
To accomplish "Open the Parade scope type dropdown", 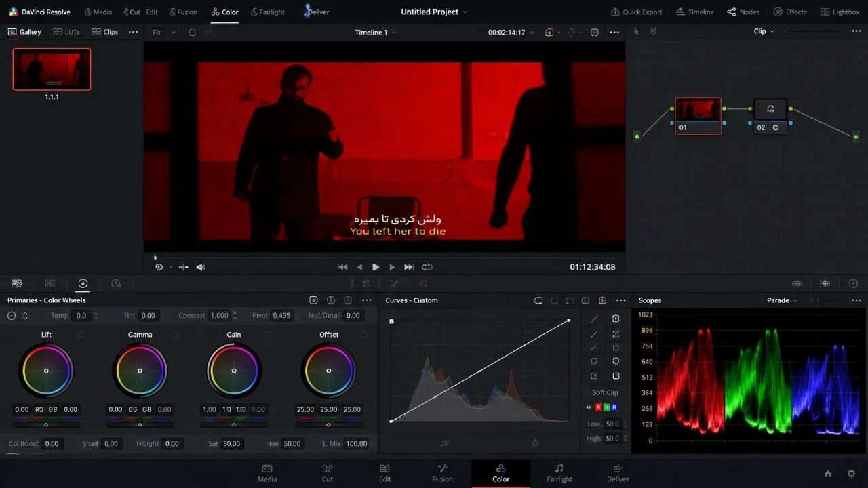I will pos(782,300).
